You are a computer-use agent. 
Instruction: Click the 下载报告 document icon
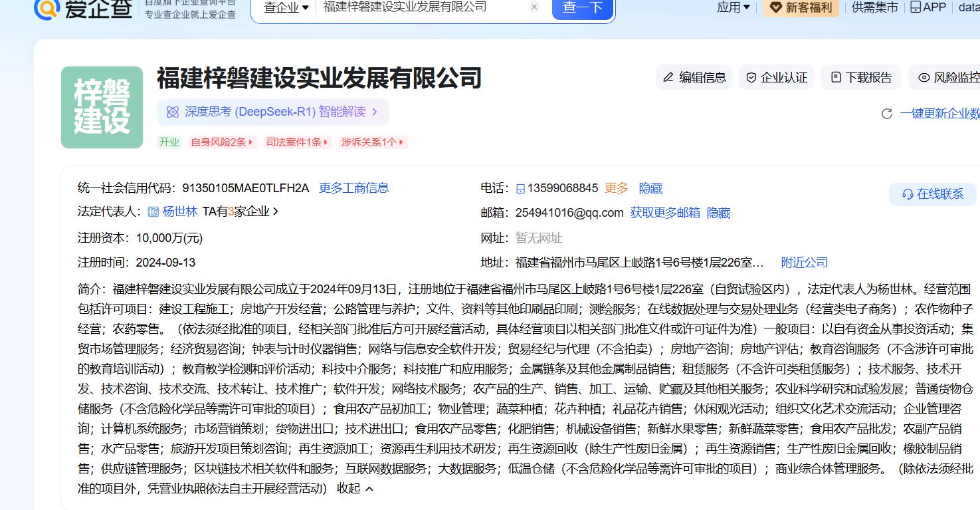(836, 78)
